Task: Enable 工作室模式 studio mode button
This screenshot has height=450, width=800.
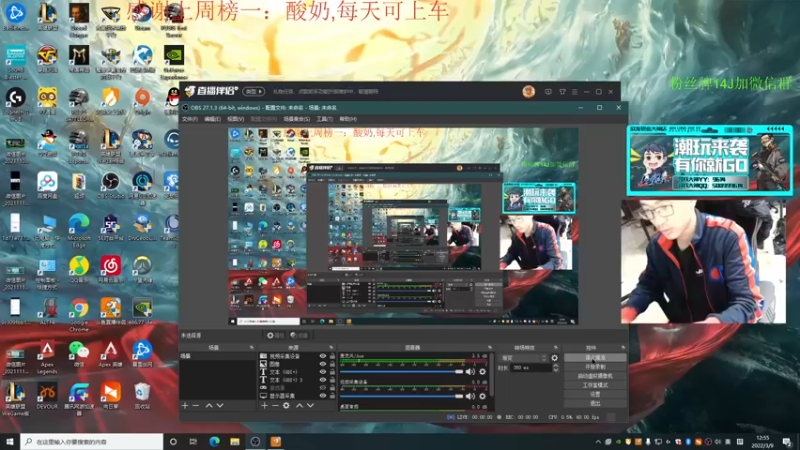Action: pos(595,385)
